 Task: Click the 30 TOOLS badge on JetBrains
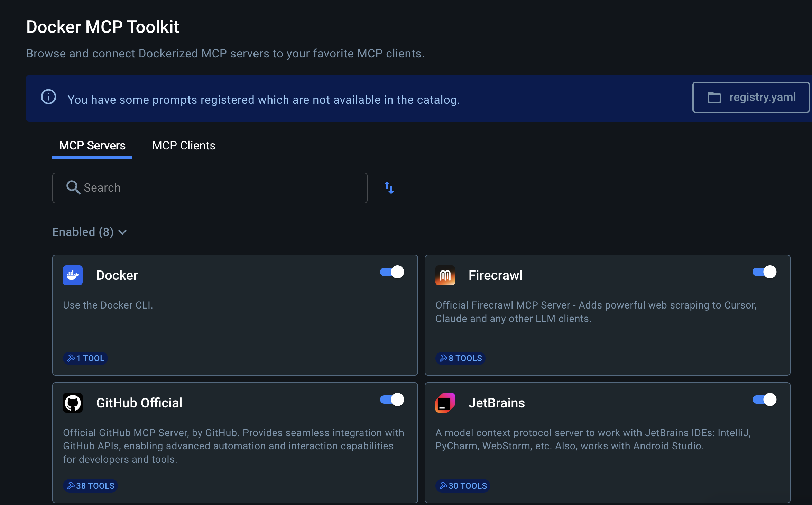pyautogui.click(x=463, y=486)
